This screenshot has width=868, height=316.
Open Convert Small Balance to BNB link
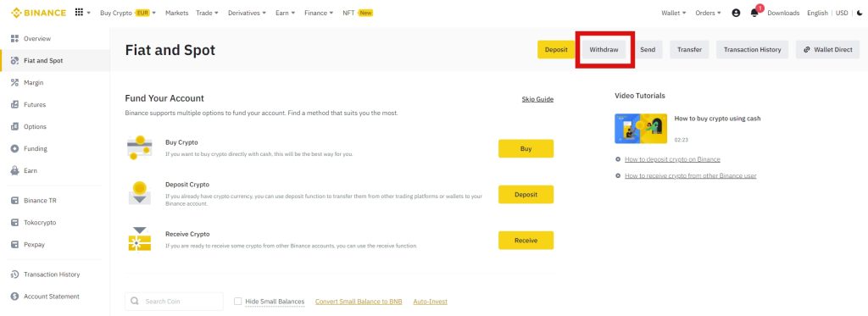click(x=359, y=301)
